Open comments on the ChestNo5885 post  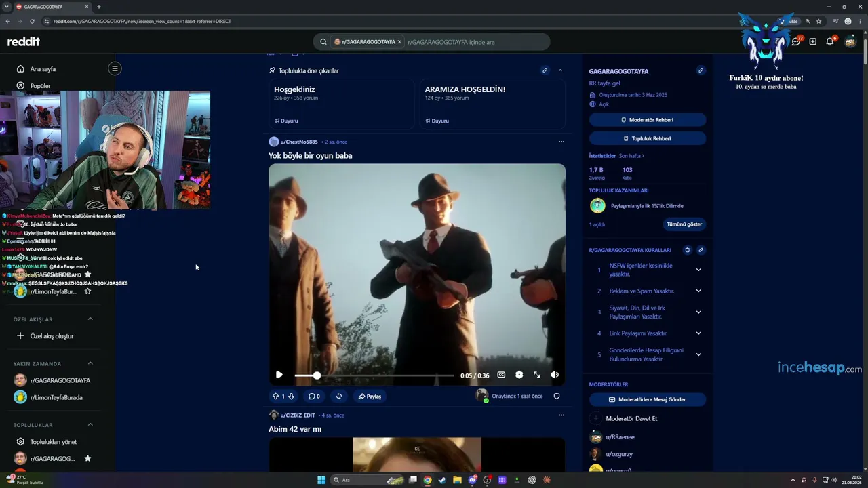[x=314, y=396]
